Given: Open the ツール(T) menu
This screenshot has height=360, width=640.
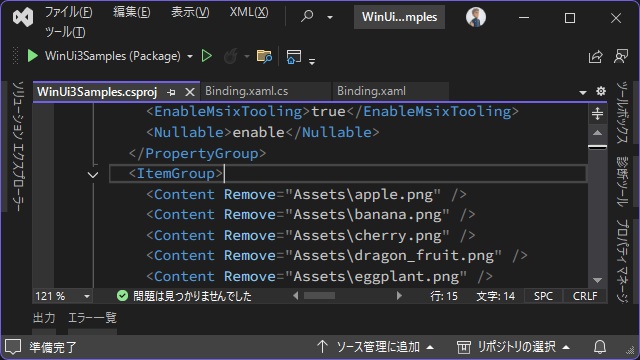Looking at the screenshot, I should point(64,31).
